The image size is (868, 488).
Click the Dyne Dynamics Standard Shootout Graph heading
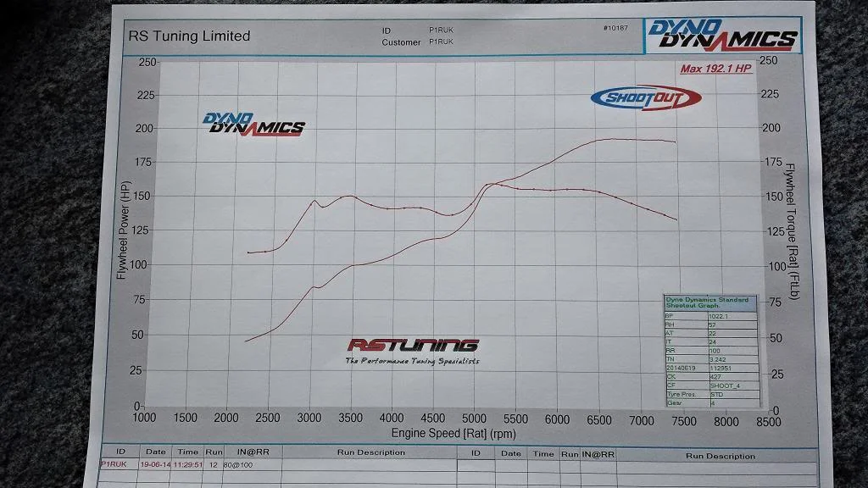(x=709, y=302)
